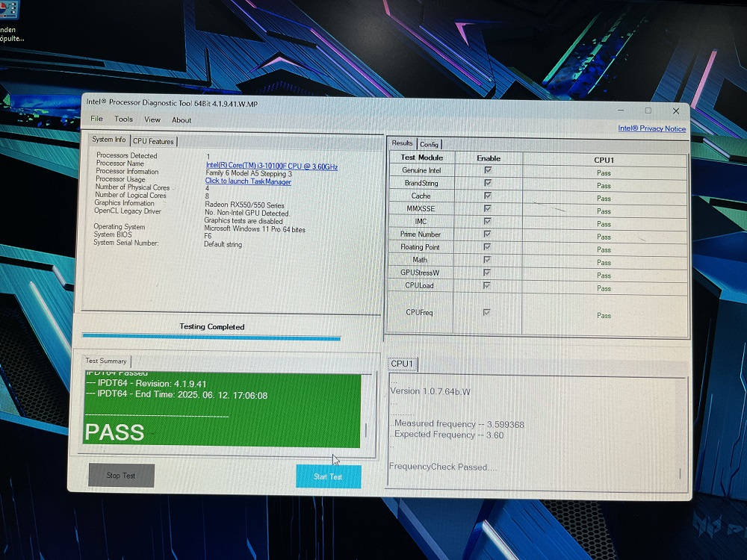Click the Family 6 Model A5 Stepping 3 value
Screen dimensions: 747x560
[x=248, y=173]
